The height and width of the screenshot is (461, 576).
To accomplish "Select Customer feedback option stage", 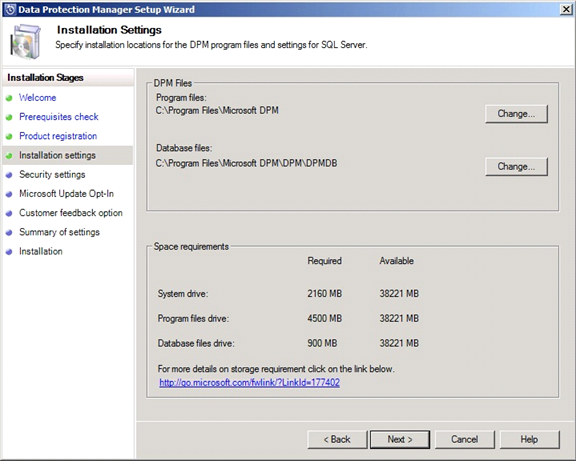I will click(x=71, y=213).
